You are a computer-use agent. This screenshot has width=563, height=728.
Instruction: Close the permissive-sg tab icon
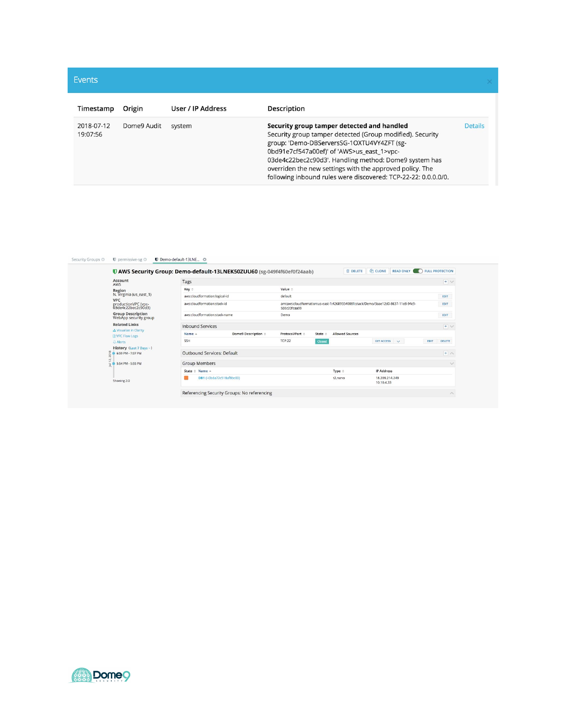(x=145, y=260)
